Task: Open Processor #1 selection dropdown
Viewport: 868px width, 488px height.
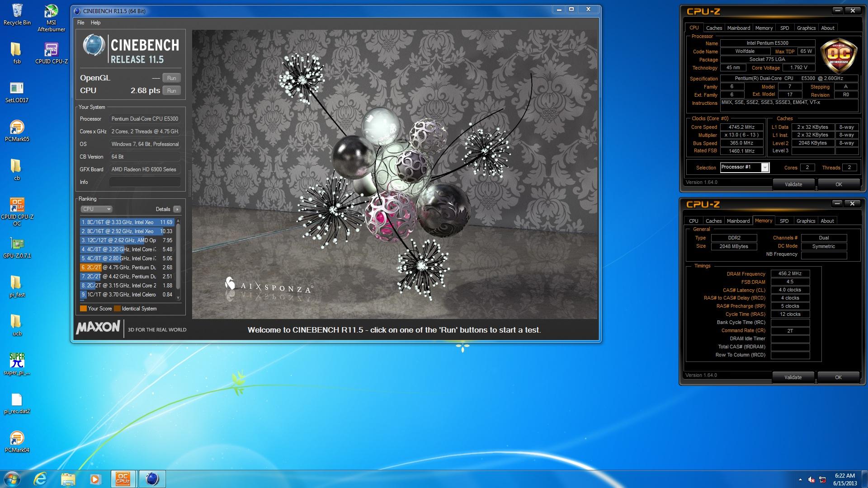Action: click(744, 167)
